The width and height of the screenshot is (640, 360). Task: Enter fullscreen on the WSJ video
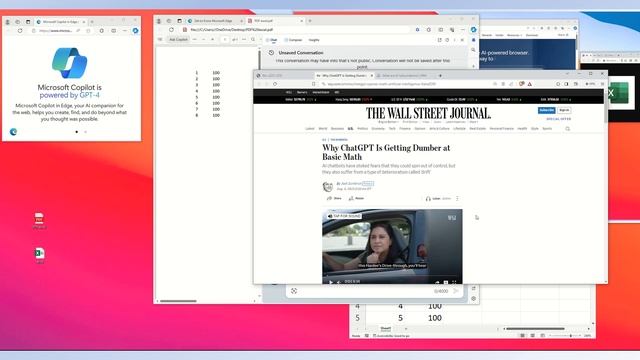click(x=454, y=282)
